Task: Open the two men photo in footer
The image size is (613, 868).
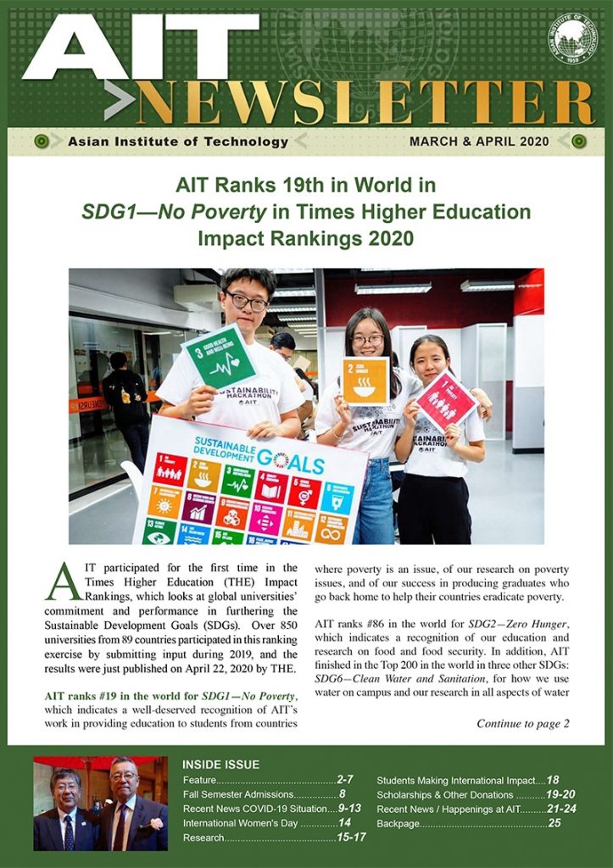Action: point(100,804)
